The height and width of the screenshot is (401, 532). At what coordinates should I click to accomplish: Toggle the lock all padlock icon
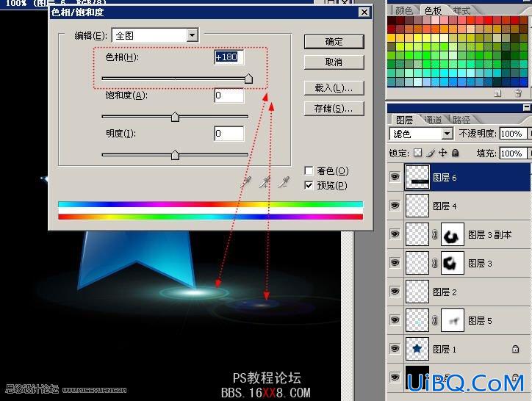(456, 153)
